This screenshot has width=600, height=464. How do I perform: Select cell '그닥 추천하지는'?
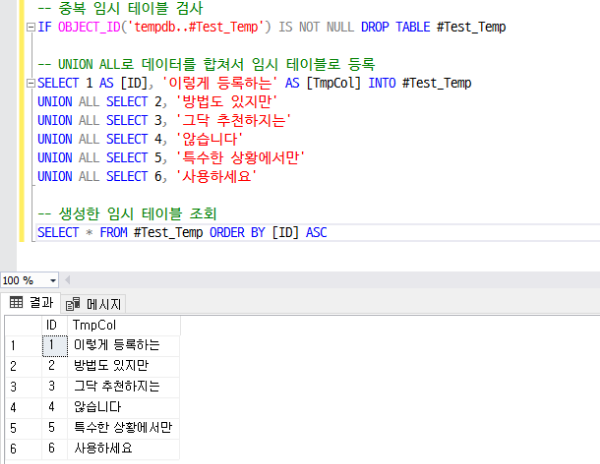pos(124,387)
